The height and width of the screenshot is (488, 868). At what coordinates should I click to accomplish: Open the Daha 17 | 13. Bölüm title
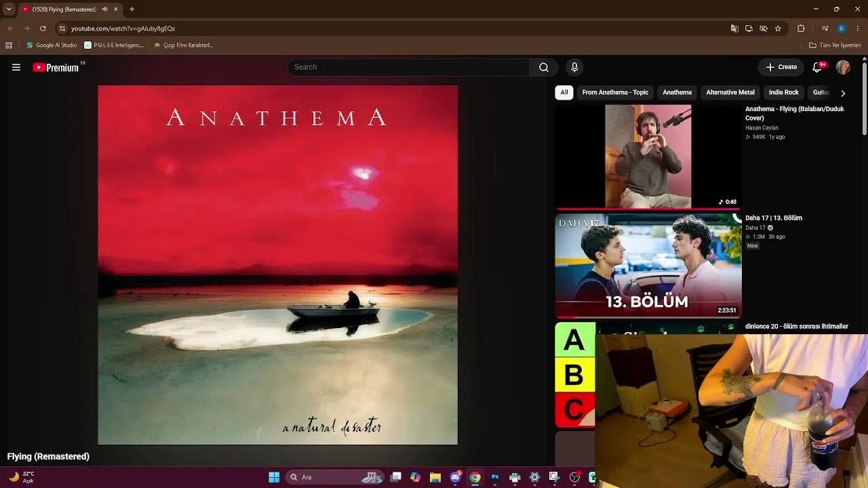774,218
